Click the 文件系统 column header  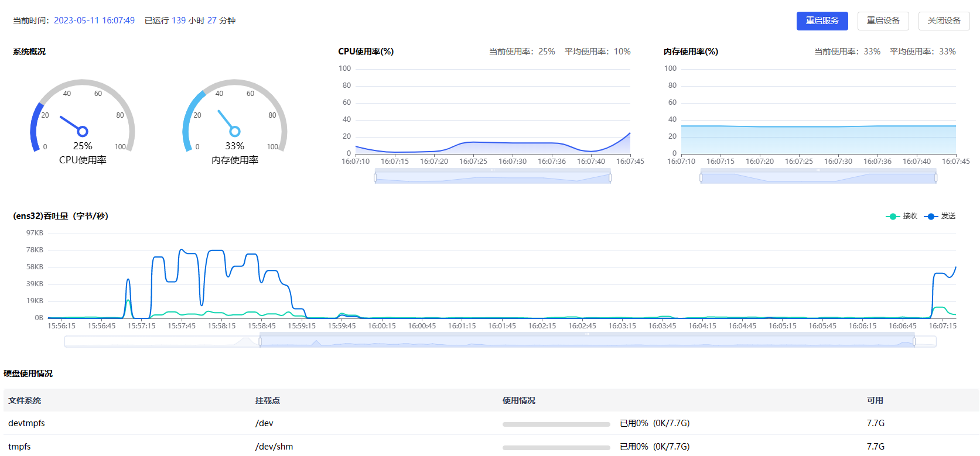tap(25, 400)
